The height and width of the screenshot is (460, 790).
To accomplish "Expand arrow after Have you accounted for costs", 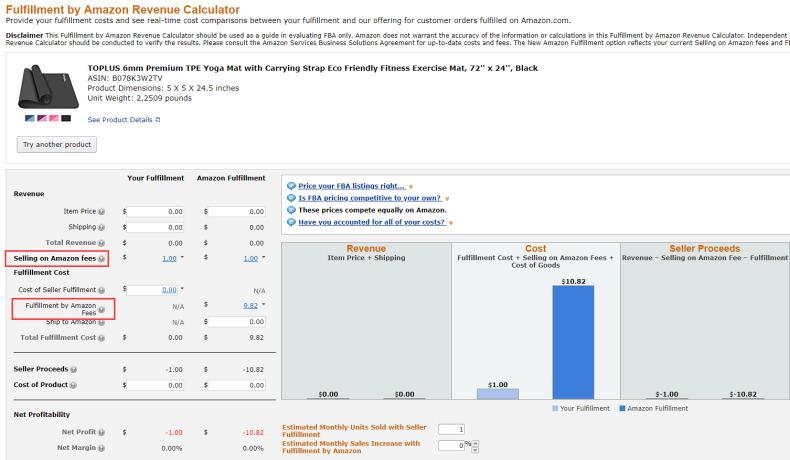I will [451, 223].
